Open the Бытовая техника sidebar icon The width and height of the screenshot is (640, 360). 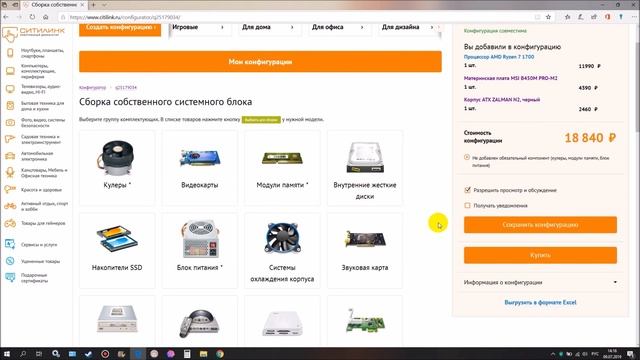coord(10,106)
